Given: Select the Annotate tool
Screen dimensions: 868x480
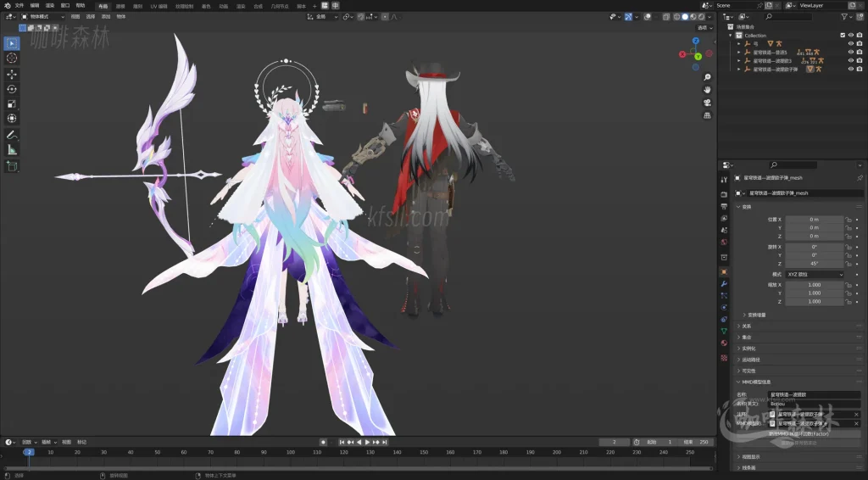Looking at the screenshot, I should [12, 135].
